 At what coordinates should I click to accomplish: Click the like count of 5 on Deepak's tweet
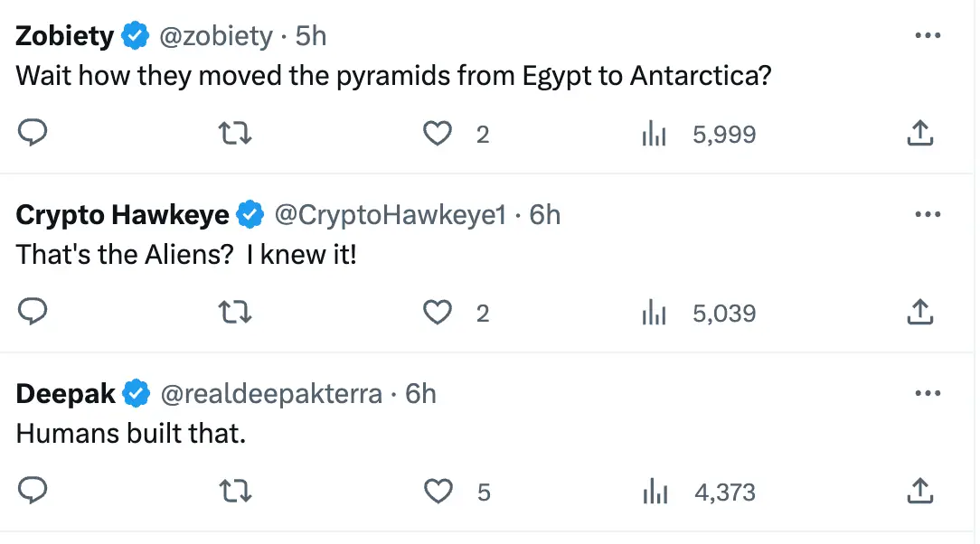484,492
